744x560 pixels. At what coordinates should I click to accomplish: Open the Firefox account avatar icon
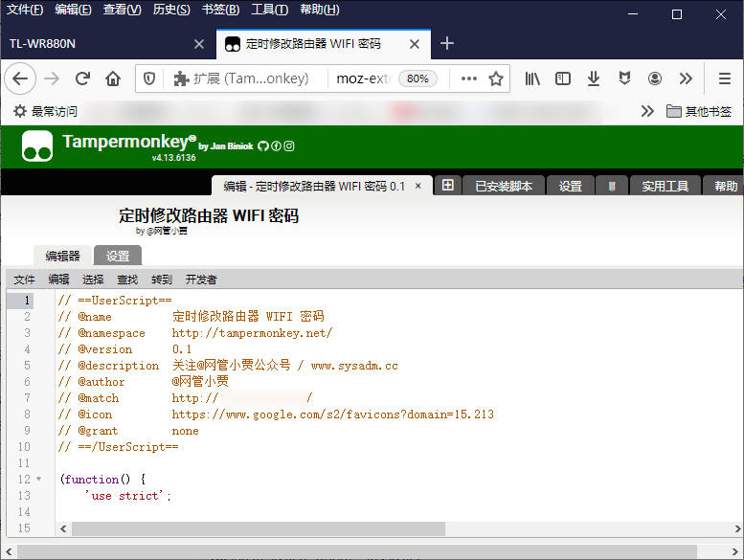point(655,78)
